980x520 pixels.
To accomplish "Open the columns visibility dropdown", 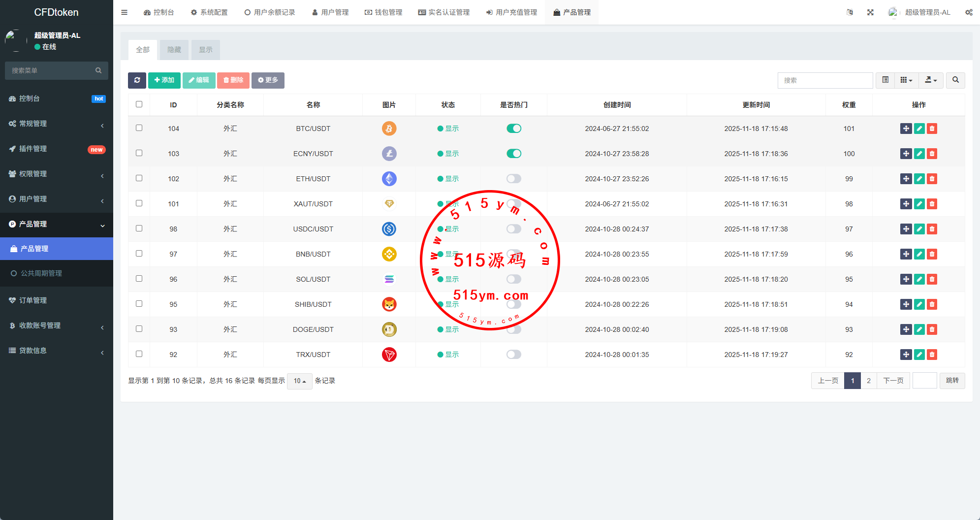I will (906, 80).
